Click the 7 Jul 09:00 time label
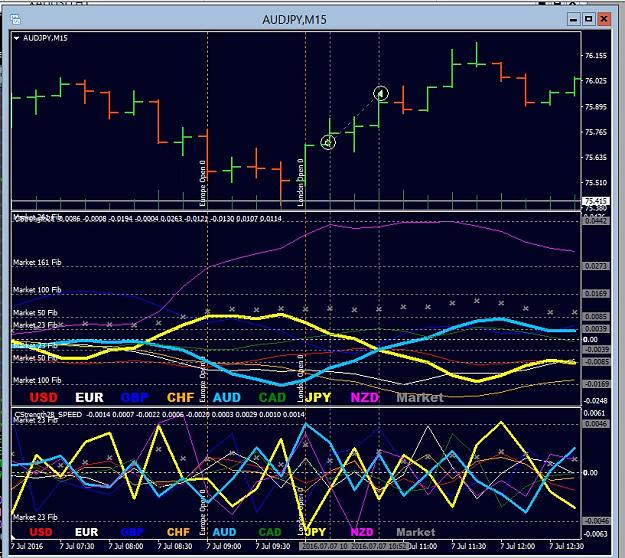The width and height of the screenshot is (625, 558). [224, 546]
